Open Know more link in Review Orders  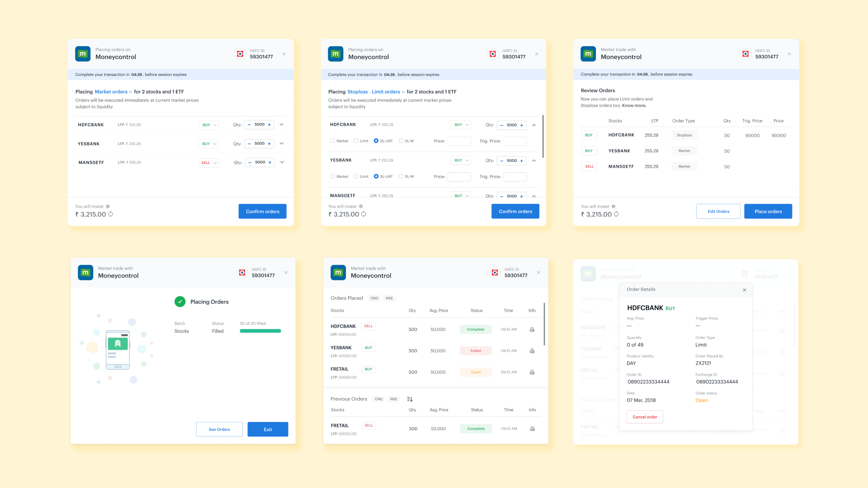click(x=634, y=106)
